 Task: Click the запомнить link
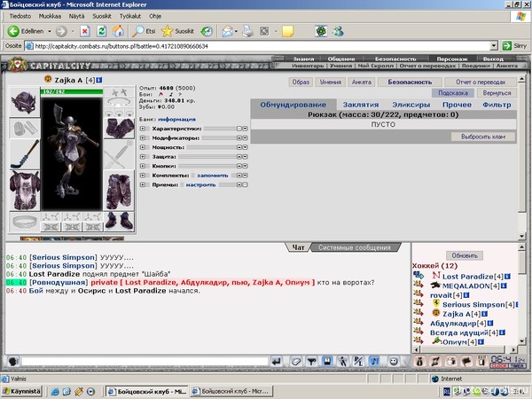click(x=213, y=176)
